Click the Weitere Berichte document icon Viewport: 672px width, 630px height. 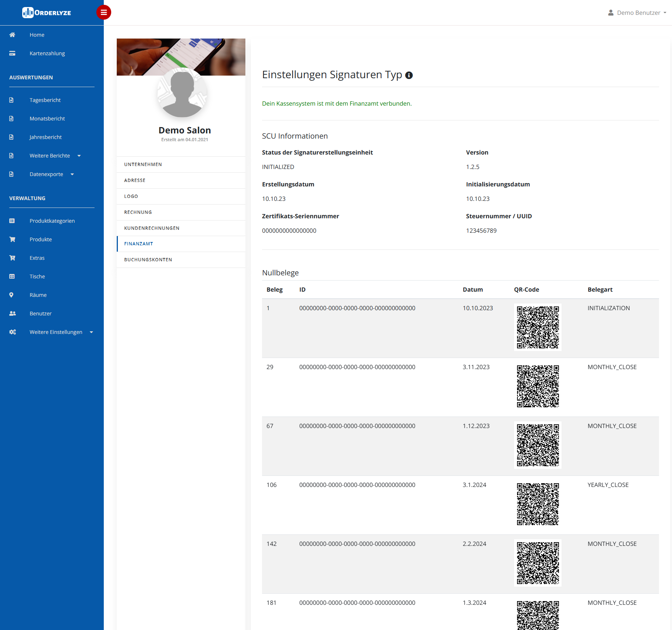tap(11, 156)
